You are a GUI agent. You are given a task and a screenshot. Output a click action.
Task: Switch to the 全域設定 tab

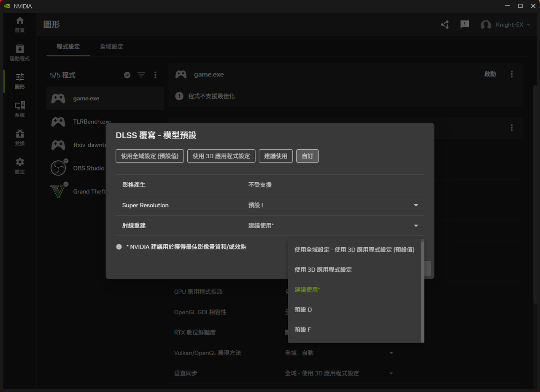(111, 46)
